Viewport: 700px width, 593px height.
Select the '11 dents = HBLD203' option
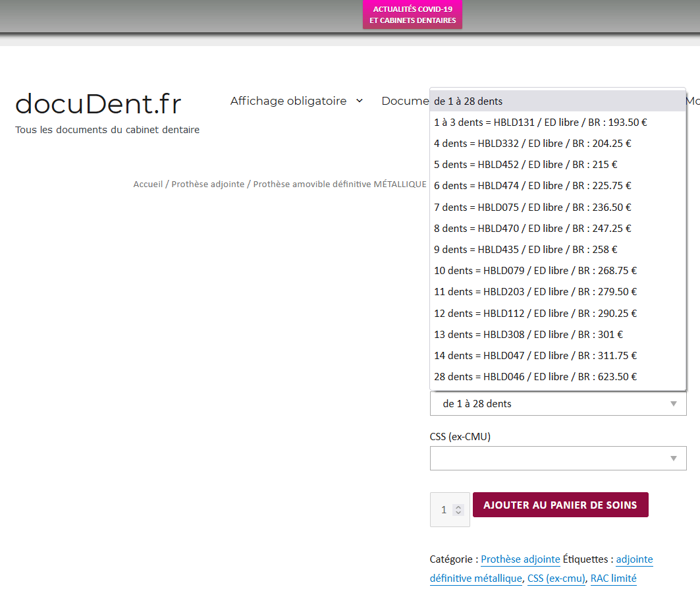[535, 291]
